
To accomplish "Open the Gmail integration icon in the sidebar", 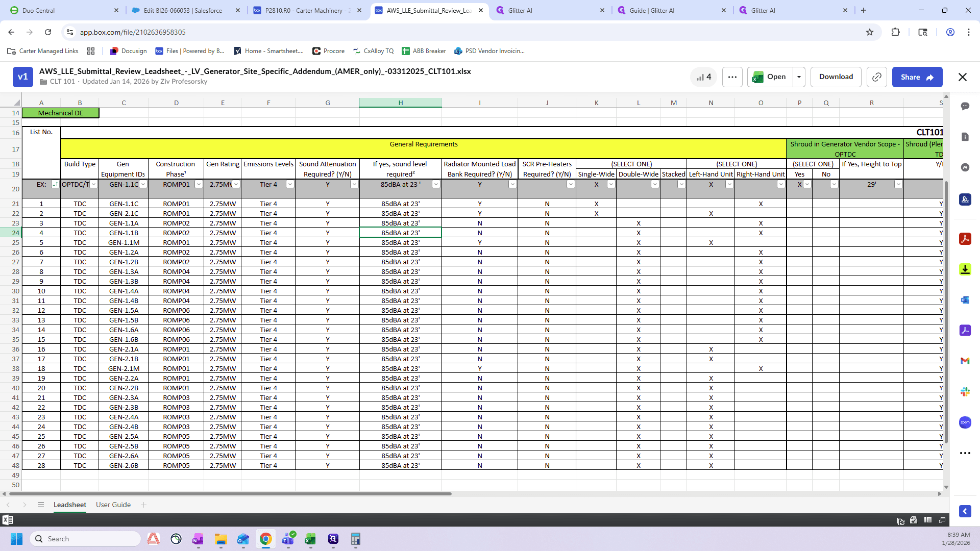I will point(965,361).
